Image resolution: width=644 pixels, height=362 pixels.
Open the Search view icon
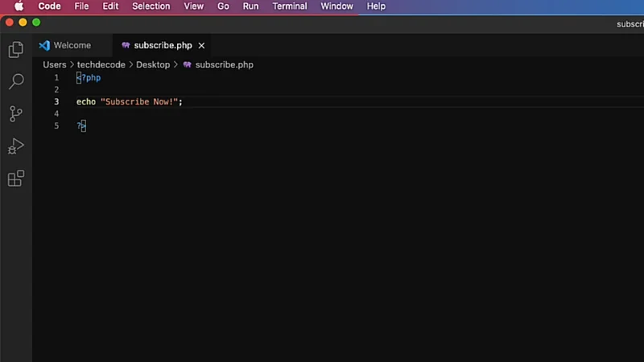(15, 82)
